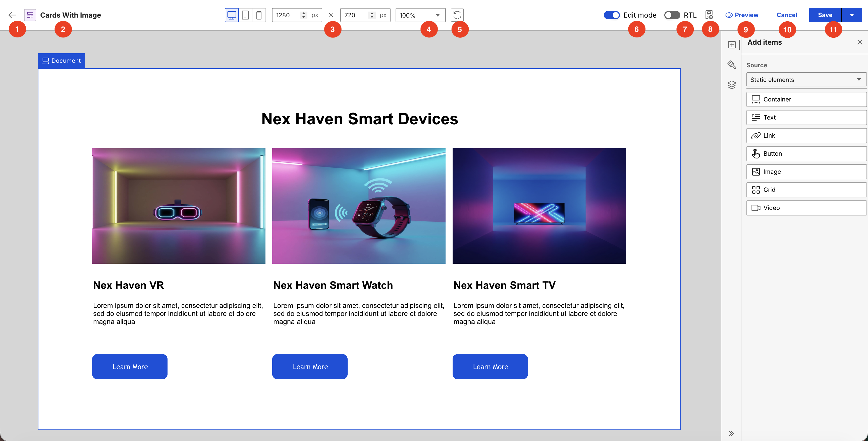Add an Image element
Image resolution: width=868 pixels, height=441 pixels.
(806, 172)
